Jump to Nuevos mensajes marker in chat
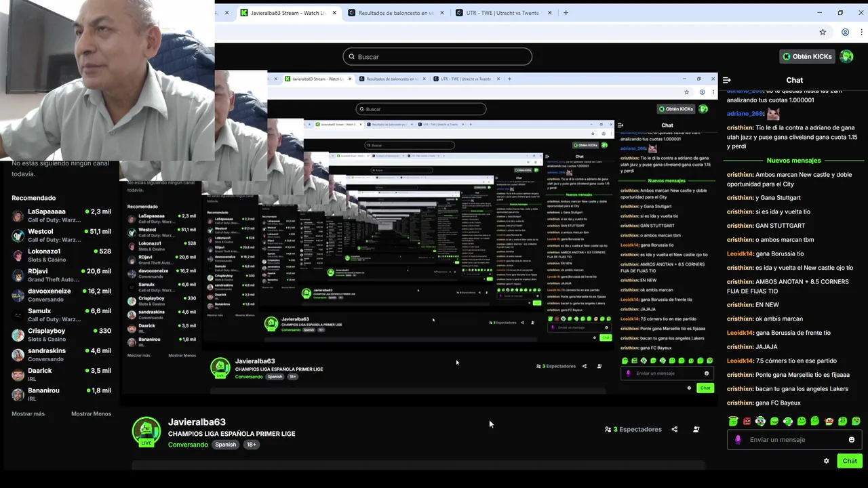 click(x=793, y=161)
